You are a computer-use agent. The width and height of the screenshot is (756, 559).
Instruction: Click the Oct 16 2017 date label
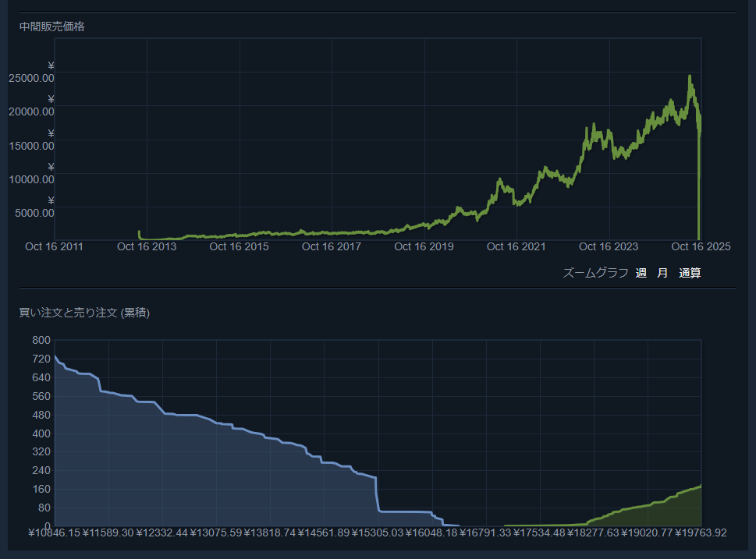tap(332, 247)
